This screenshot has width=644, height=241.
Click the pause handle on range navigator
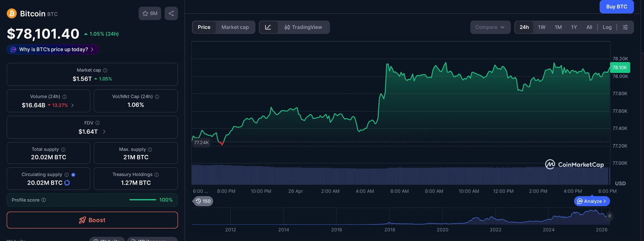(x=609, y=216)
